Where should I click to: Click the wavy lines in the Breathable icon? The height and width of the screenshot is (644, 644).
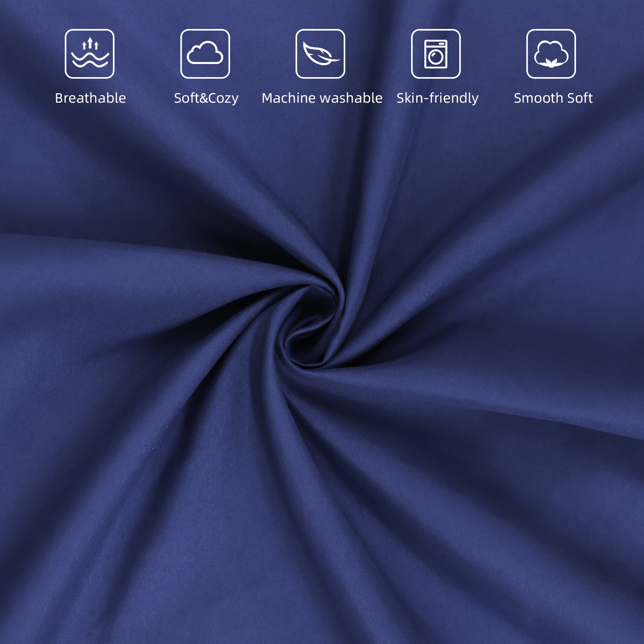(90, 60)
